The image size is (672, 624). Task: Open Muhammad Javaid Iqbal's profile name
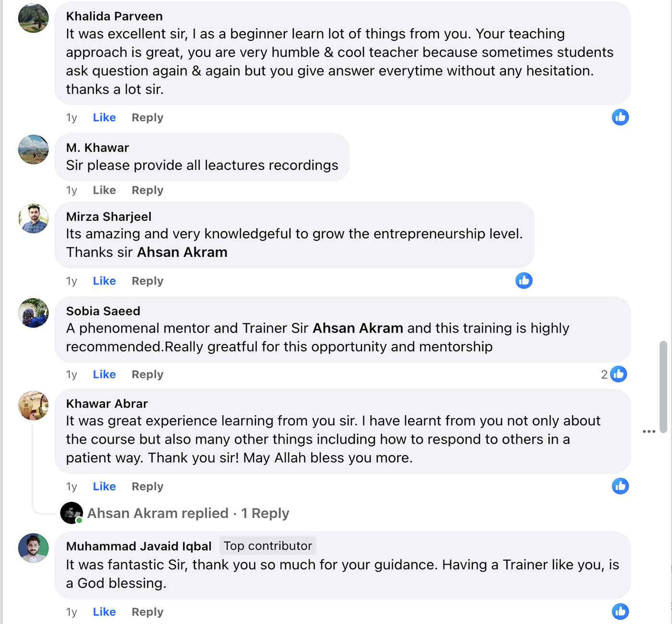click(139, 546)
